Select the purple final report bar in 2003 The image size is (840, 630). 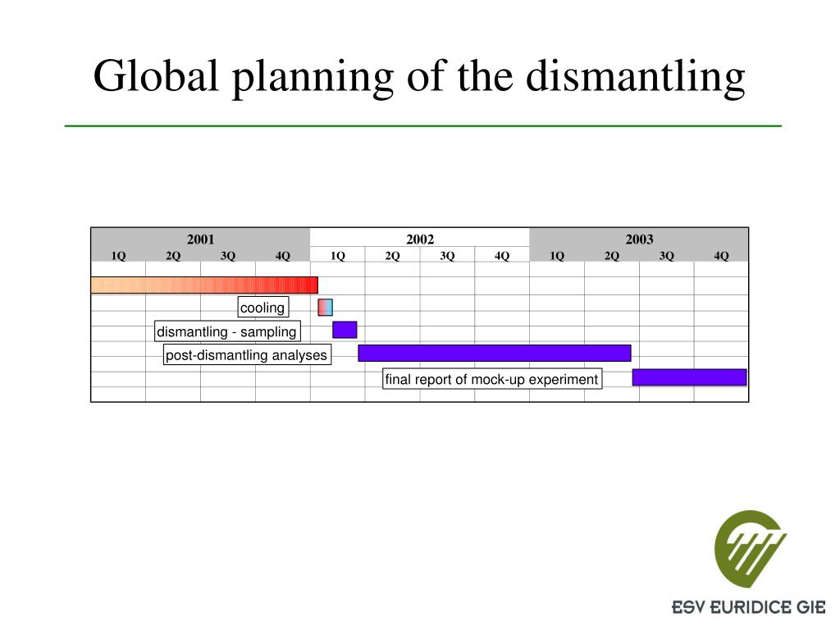(x=689, y=377)
